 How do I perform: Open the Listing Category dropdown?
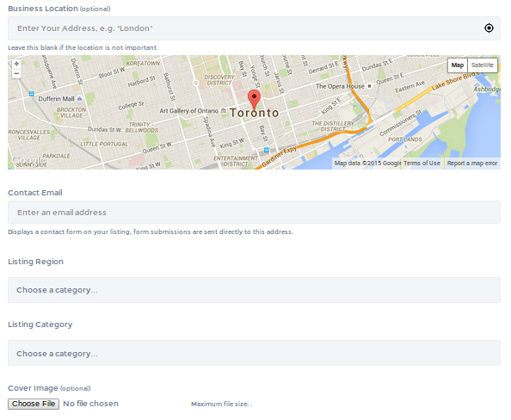[254, 353]
